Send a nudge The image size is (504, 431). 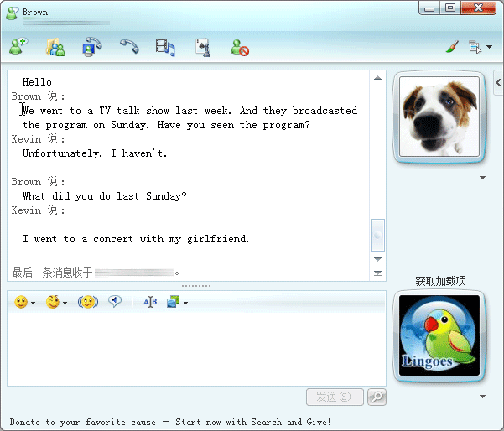[87, 302]
